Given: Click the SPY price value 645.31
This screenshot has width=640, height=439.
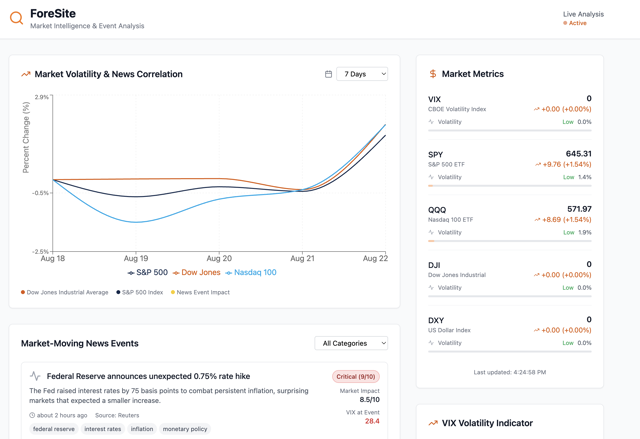Looking at the screenshot, I should [x=578, y=154].
